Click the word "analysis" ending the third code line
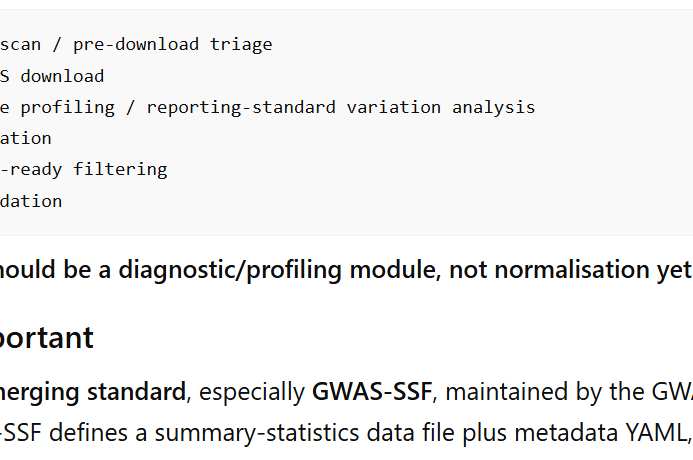The width and height of the screenshot is (693, 460). pos(493,107)
